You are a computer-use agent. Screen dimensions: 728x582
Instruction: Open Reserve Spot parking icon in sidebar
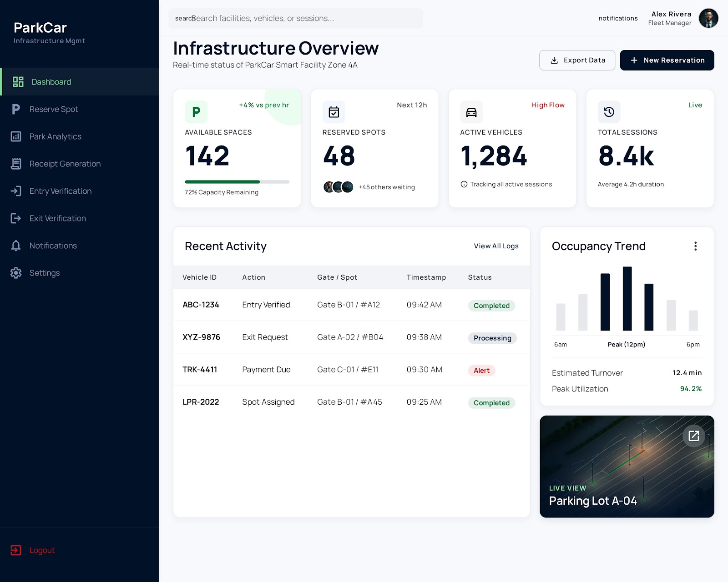pyautogui.click(x=16, y=109)
